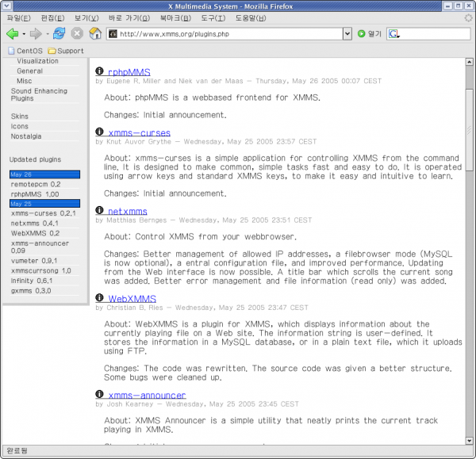The height and width of the screenshot is (459, 476).
Task: Click the green Back arrow
Action: coord(13,33)
